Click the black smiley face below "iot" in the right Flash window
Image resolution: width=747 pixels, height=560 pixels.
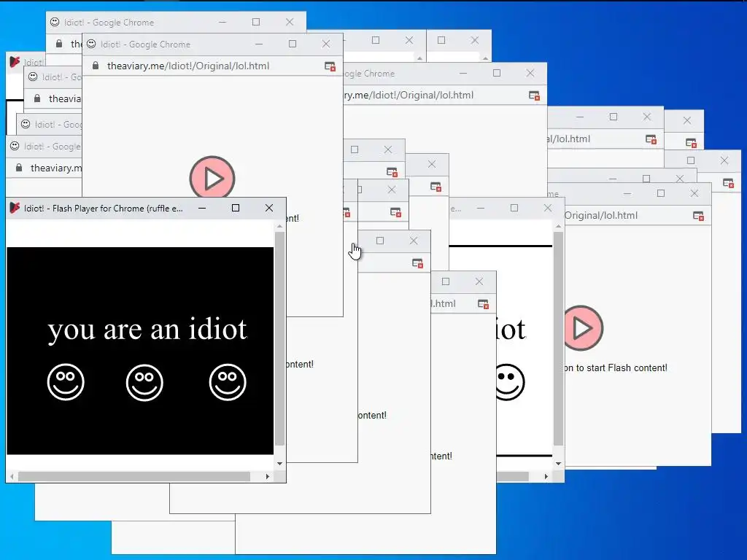pyautogui.click(x=510, y=382)
